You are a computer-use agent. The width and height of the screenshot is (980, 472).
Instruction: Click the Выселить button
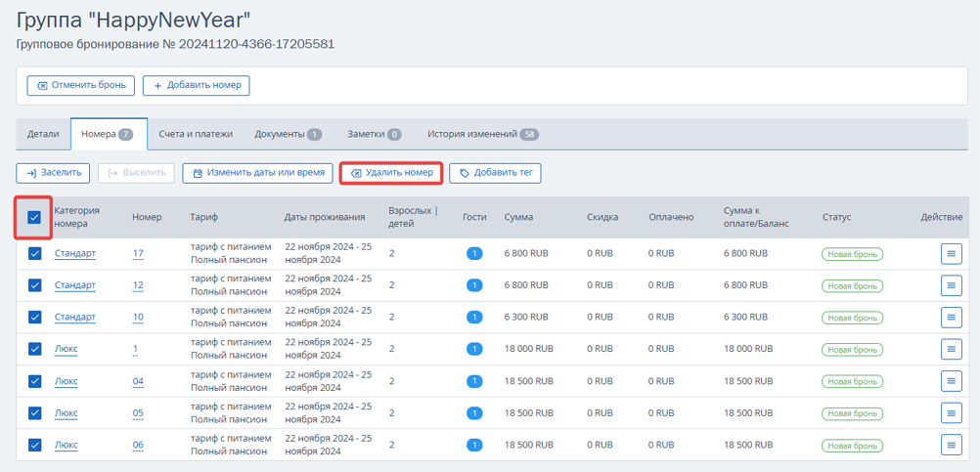coord(136,173)
